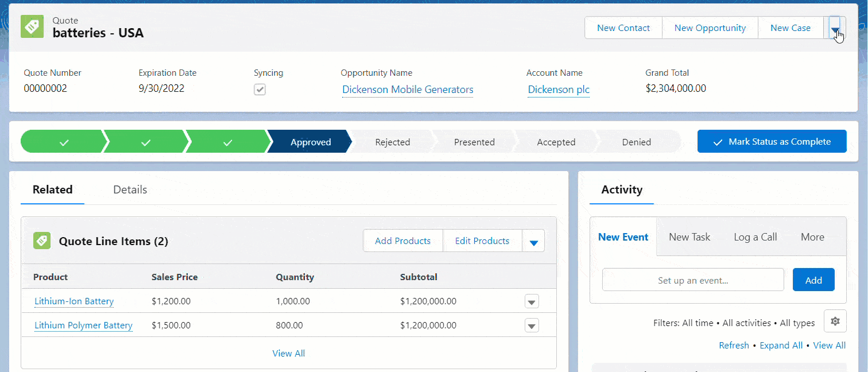This screenshot has width=868, height=372.
Task: Open activity filter settings via gear icon
Action: pos(835,321)
